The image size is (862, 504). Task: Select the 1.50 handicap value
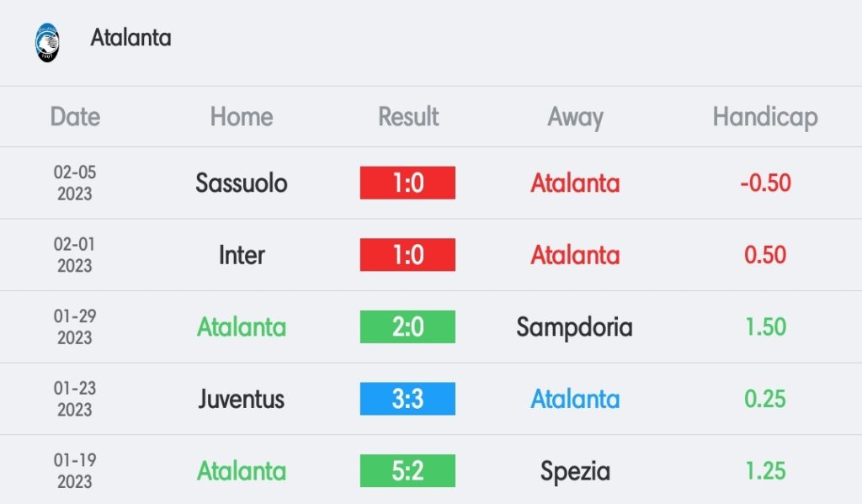pyautogui.click(x=765, y=327)
